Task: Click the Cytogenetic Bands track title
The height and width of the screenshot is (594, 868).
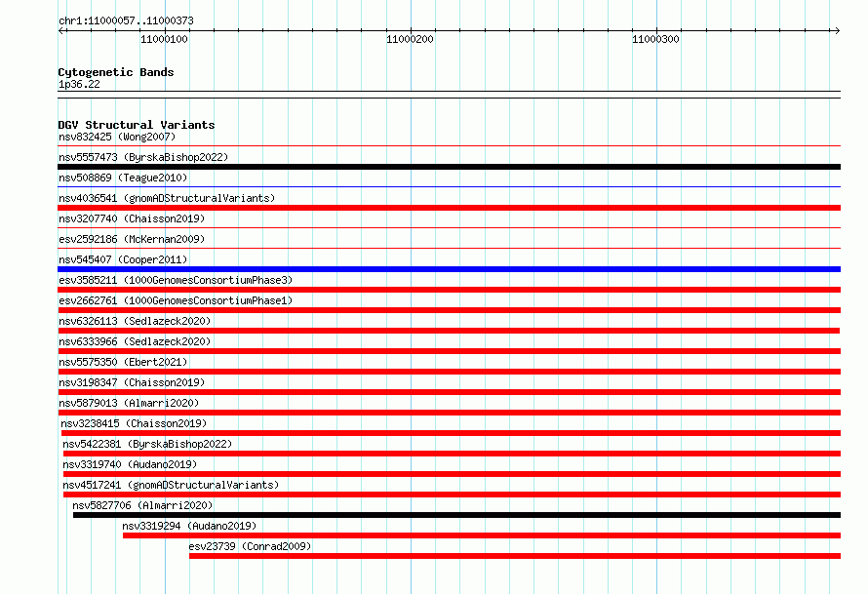Action: (x=116, y=72)
